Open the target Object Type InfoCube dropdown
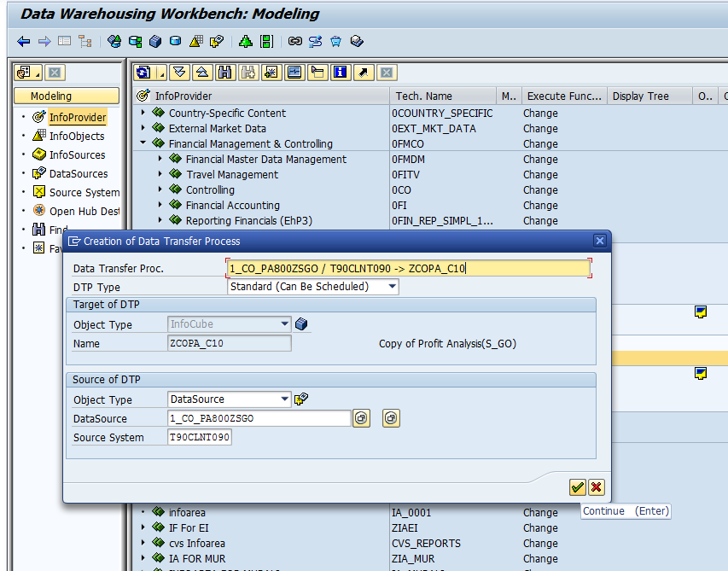Image resolution: width=728 pixels, height=571 pixels. click(285, 324)
